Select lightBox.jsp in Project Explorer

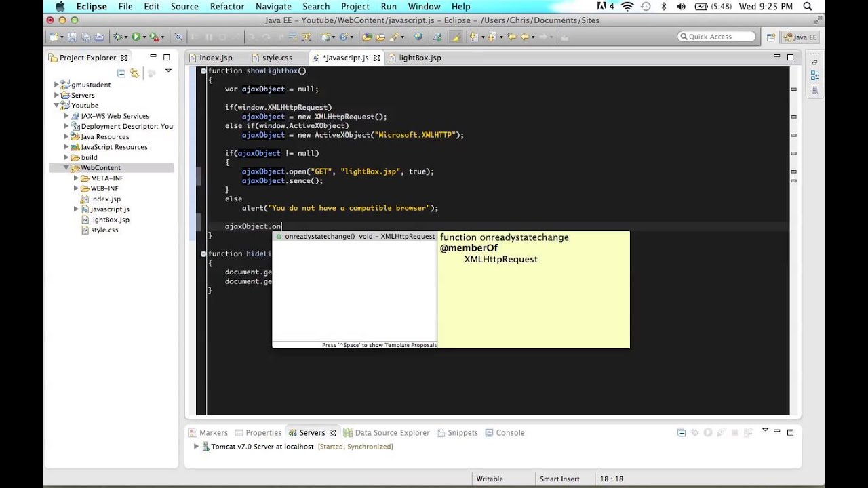(110, 220)
